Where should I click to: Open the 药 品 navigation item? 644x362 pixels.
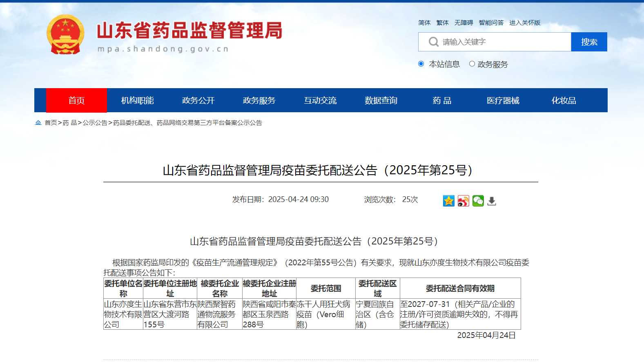pyautogui.click(x=442, y=100)
